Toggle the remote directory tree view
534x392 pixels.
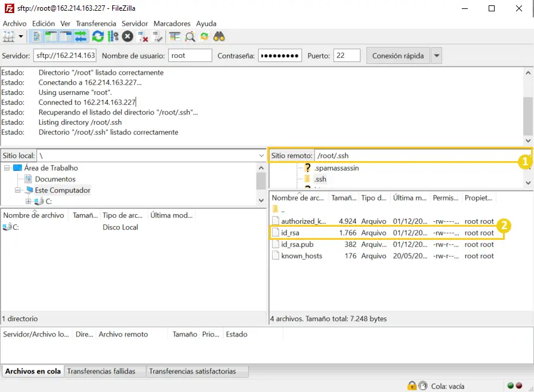coord(66,36)
